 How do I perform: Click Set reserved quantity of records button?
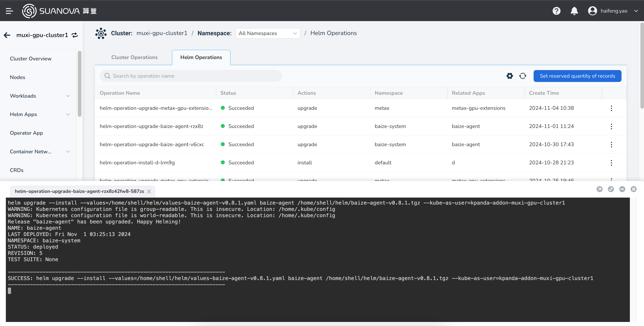tap(577, 76)
